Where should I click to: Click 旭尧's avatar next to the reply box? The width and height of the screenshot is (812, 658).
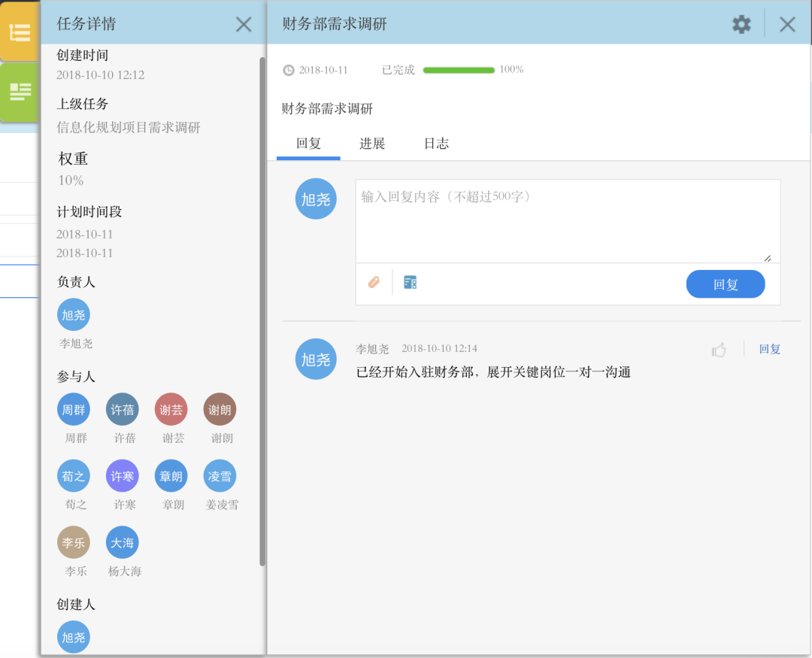point(315,199)
